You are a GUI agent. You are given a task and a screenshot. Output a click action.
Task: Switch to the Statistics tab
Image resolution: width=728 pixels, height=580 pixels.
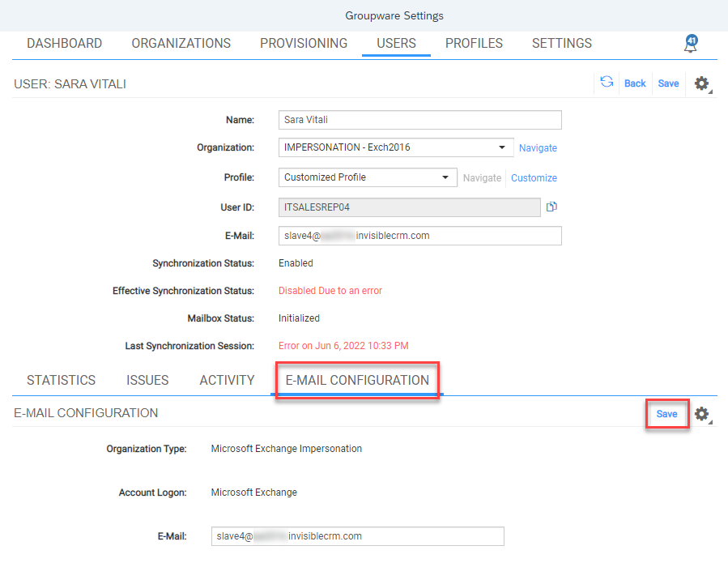(x=61, y=379)
